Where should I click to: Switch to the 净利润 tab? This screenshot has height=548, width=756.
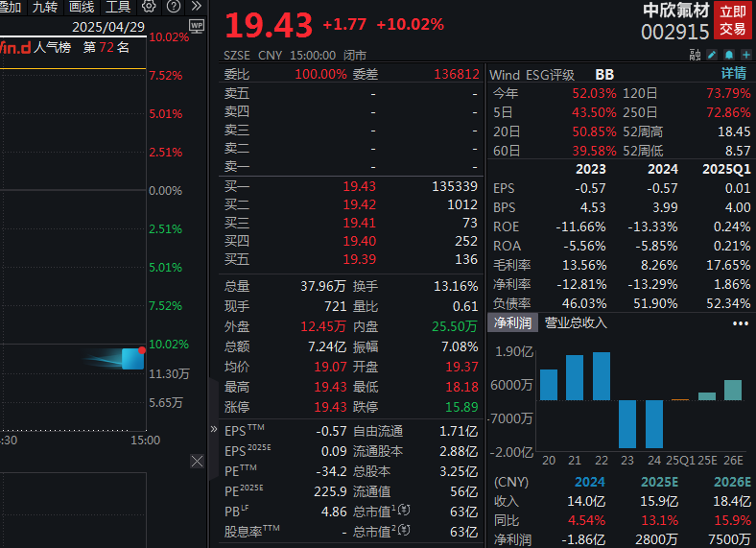point(512,322)
